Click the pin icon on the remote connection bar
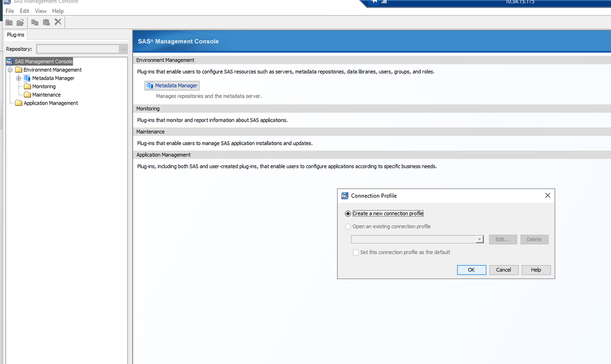611x364 pixels. [x=374, y=2]
